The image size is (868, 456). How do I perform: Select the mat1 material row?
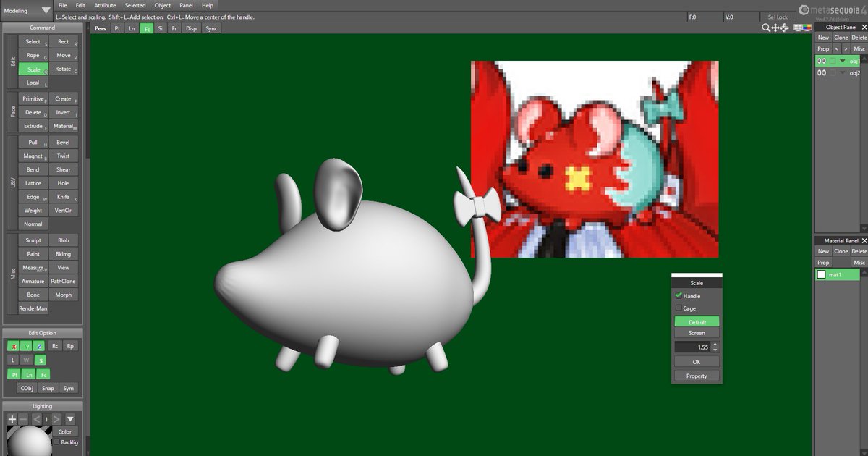click(838, 274)
